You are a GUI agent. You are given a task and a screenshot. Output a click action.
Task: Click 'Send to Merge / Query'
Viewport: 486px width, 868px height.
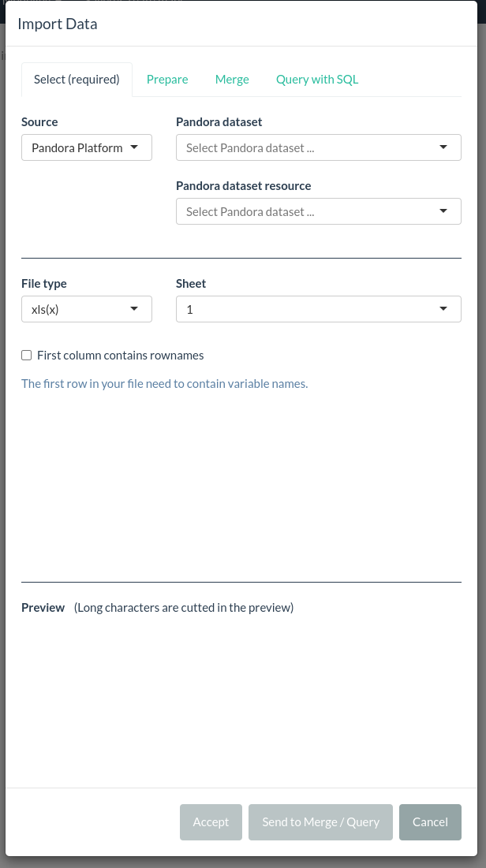[x=320, y=821]
